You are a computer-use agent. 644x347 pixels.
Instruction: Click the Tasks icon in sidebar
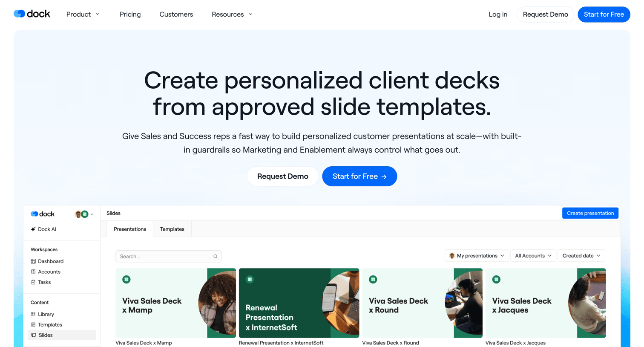click(33, 282)
